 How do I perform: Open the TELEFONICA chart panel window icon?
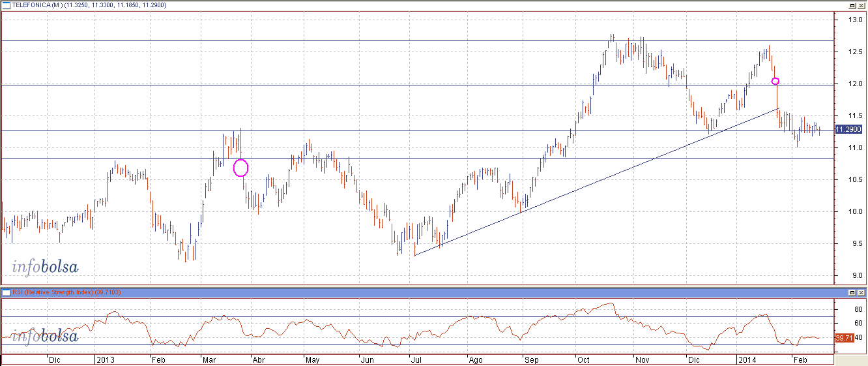pos(6,5)
